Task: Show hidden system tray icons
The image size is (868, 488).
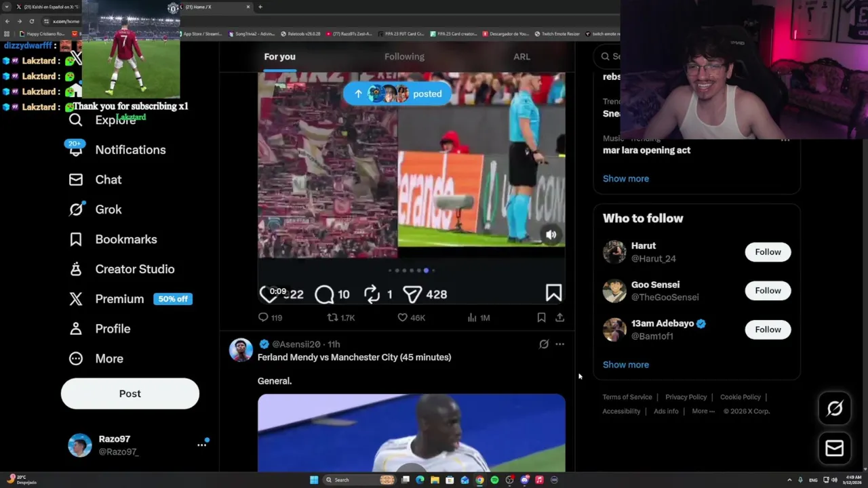Action: (789, 480)
